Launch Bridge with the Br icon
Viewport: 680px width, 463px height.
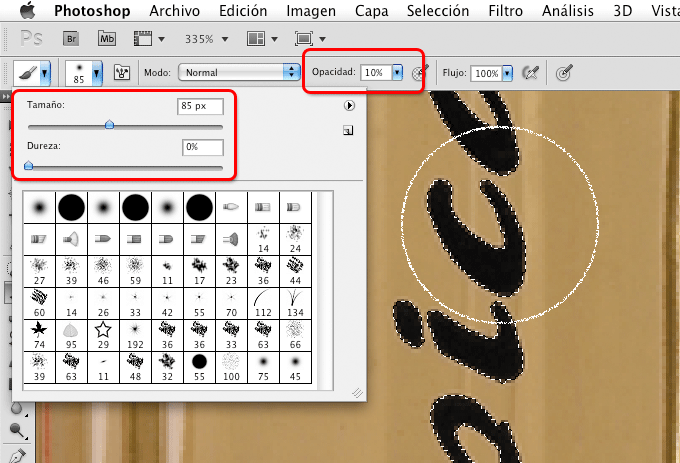tap(72, 40)
